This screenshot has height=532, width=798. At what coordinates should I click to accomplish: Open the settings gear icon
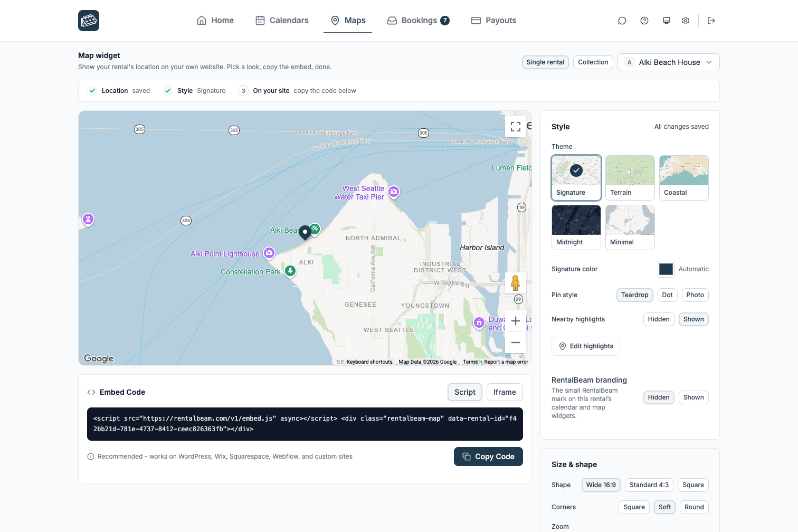point(686,21)
